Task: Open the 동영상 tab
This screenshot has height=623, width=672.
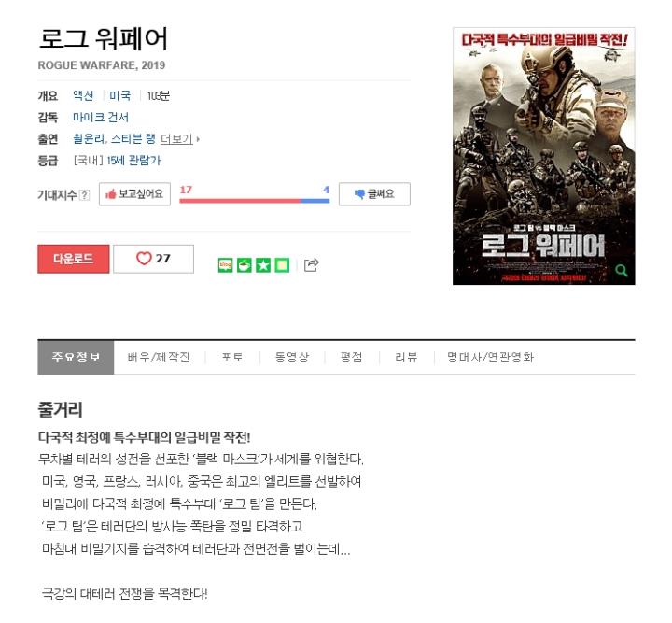Action: [x=292, y=357]
